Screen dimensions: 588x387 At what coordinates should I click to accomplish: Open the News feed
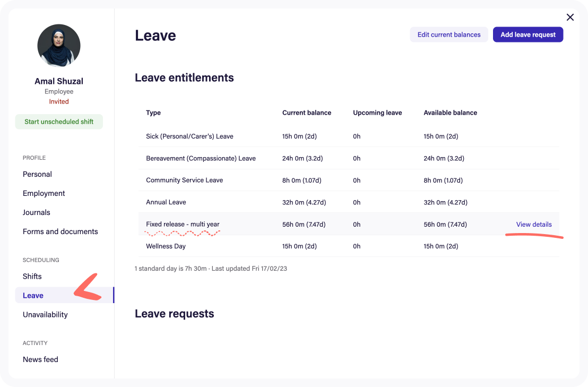(x=40, y=359)
